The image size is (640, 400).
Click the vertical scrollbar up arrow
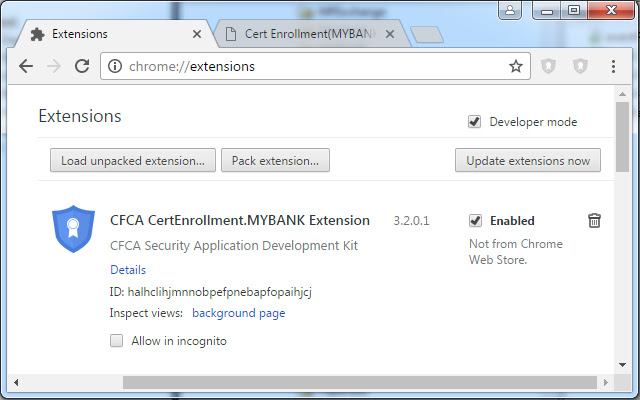pyautogui.click(x=622, y=94)
